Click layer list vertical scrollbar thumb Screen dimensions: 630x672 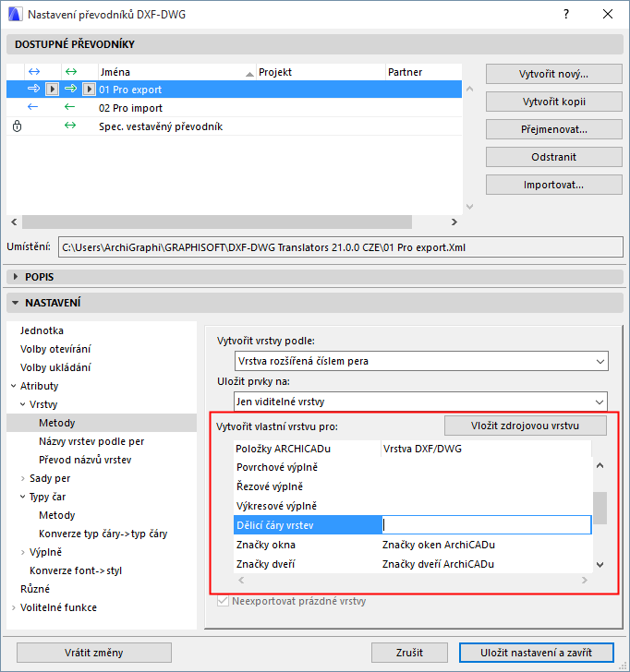[x=600, y=508]
